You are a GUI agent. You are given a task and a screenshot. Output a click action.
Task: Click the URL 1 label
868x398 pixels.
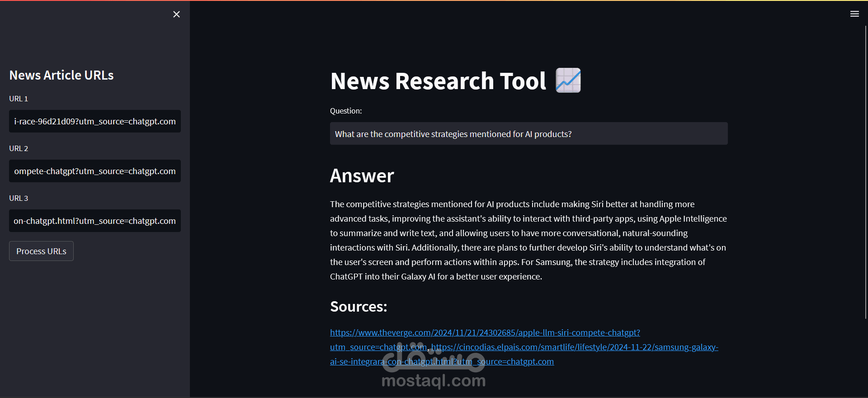pyautogui.click(x=19, y=99)
